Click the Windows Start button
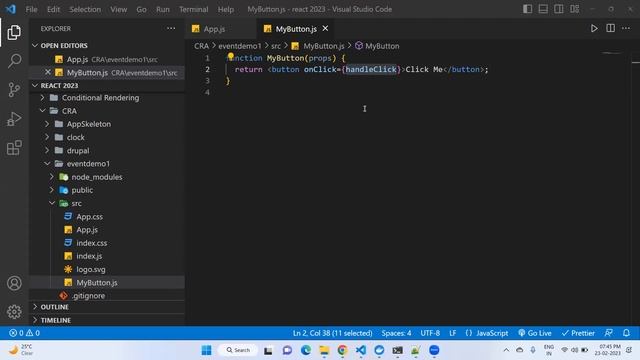Viewport: 640px width, 360px height. pos(207,350)
